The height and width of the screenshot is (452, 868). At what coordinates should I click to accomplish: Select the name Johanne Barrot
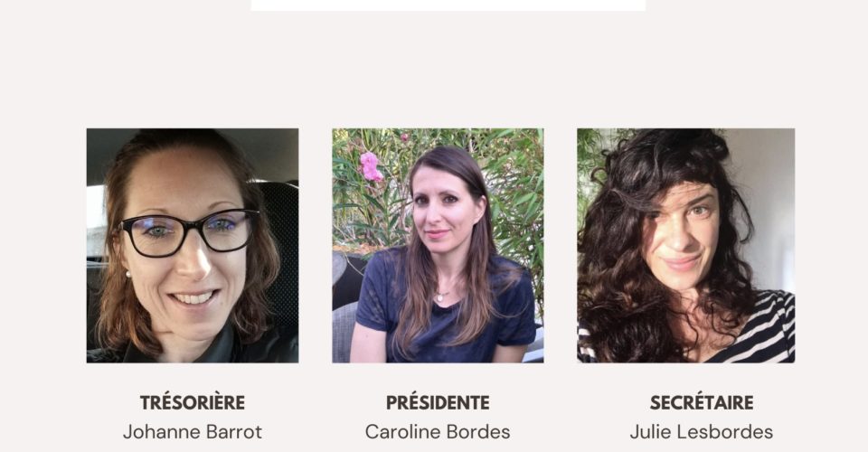[x=193, y=431]
